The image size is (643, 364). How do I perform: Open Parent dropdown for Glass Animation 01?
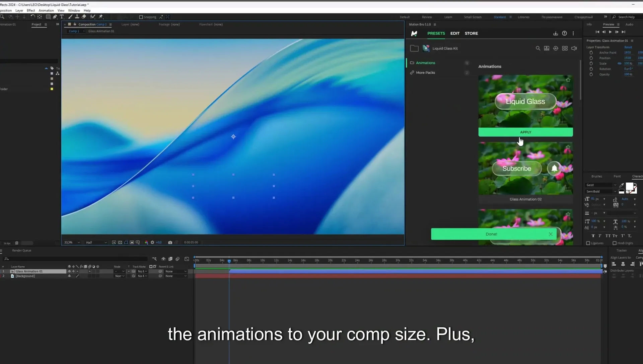click(176, 272)
